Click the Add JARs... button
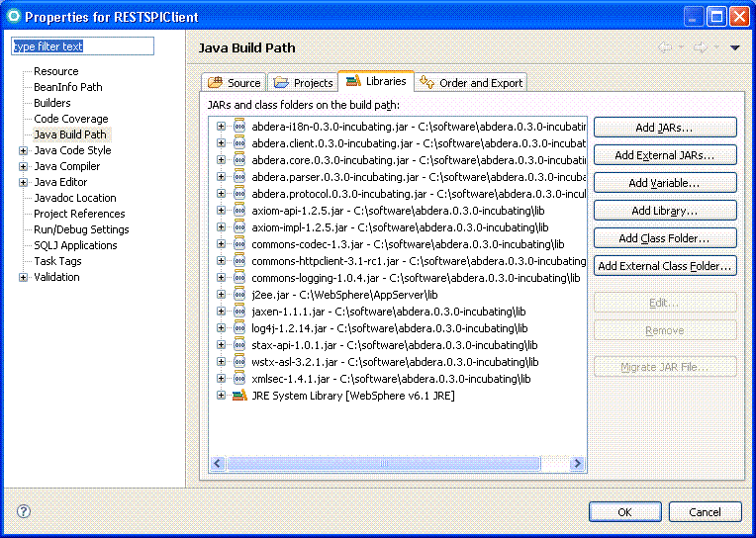 (665, 128)
